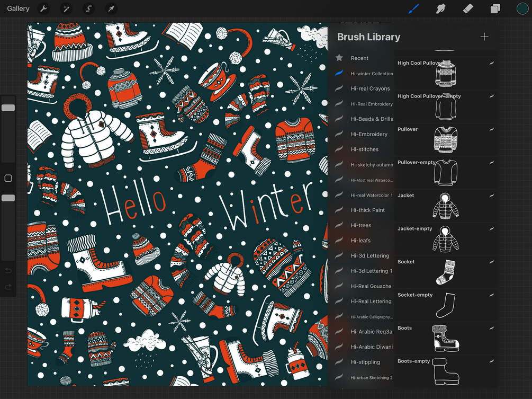Viewport: 532px width, 399px height.
Task: Click the stroke marker on Socket brush
Action: 491,262
